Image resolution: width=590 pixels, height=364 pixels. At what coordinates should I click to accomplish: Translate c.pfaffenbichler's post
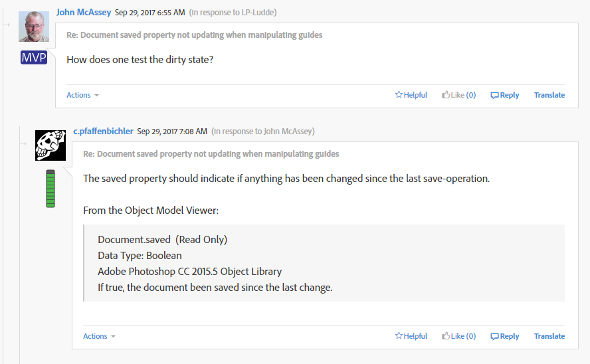(549, 336)
